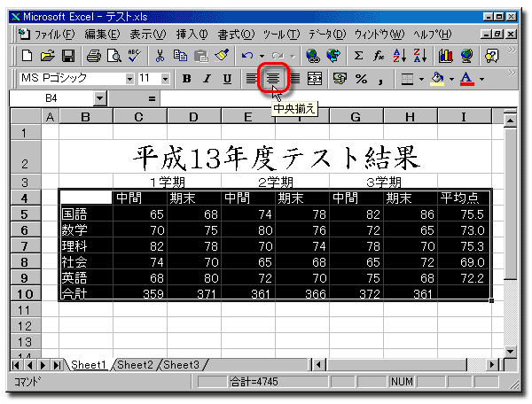This screenshot has height=404, width=532.
Task: Open undo history dropdown arrow
Action: tap(262, 56)
